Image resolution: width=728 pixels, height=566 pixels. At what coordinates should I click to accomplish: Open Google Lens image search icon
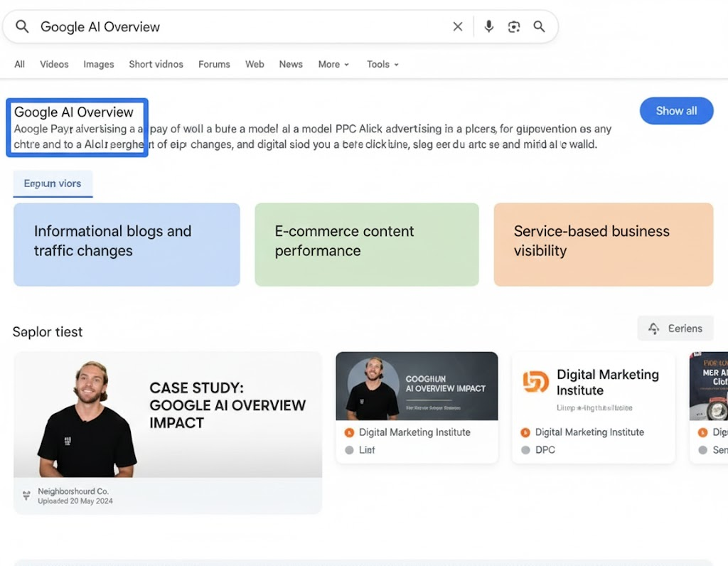coord(514,27)
